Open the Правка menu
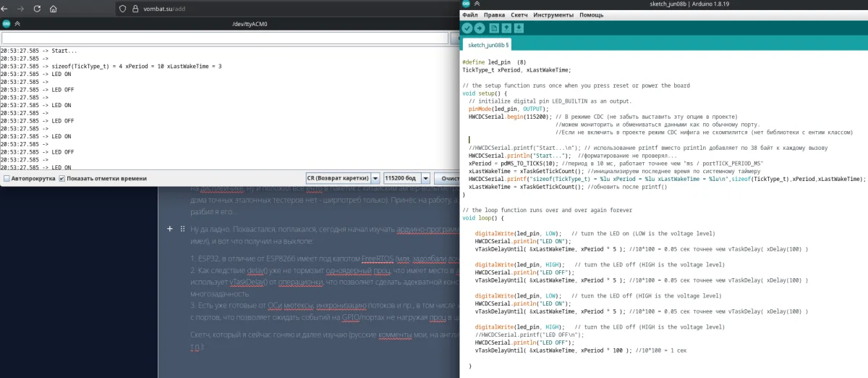Viewport: 868px width, 378px height. [x=494, y=14]
